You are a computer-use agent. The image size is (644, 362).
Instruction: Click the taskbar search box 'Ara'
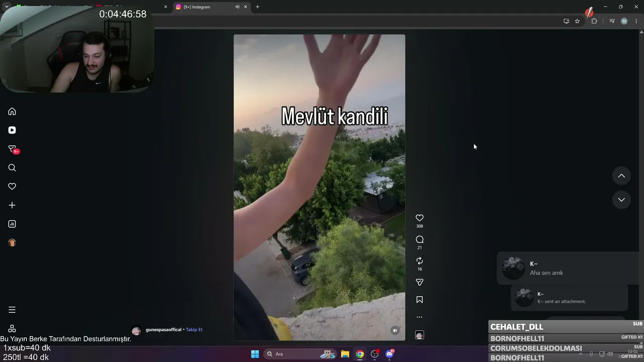pos(299,354)
